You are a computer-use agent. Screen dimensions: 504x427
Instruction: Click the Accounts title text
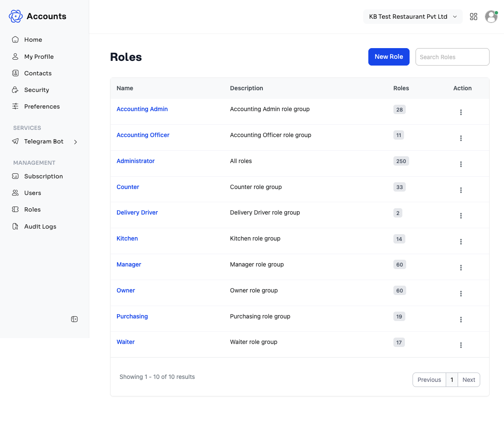tap(46, 16)
